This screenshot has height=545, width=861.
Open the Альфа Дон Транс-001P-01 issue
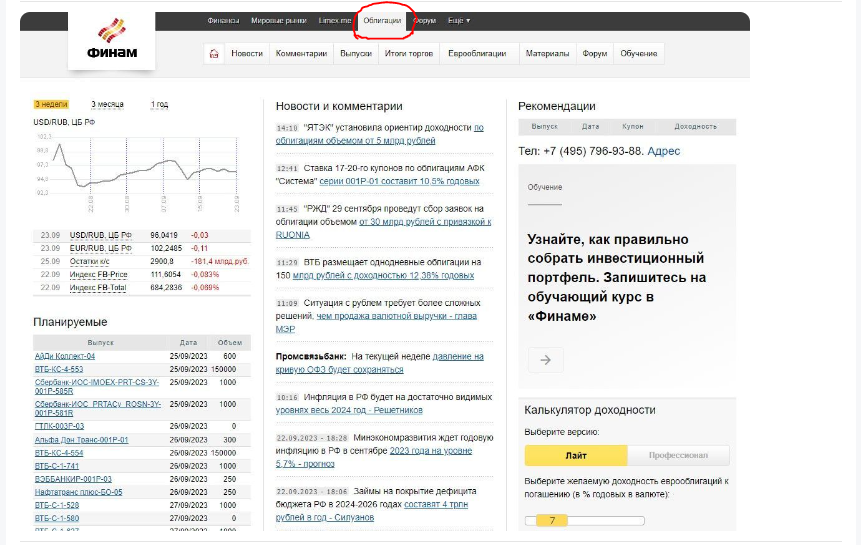pyautogui.click(x=81, y=439)
